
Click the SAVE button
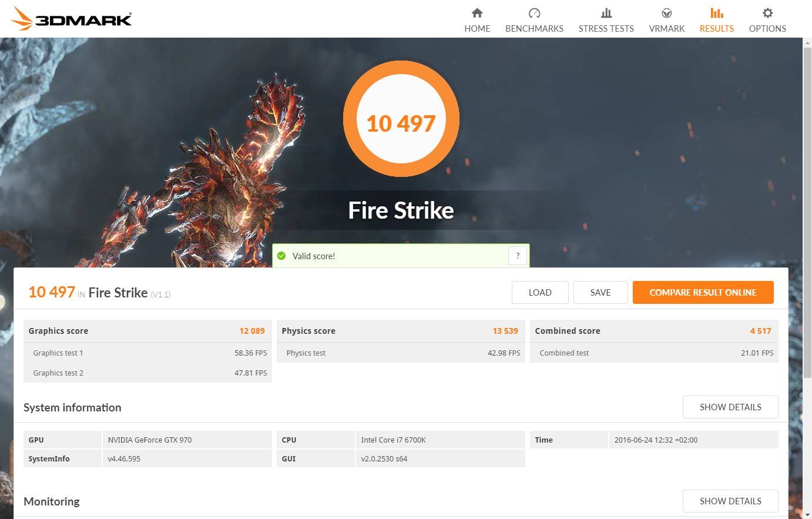click(x=600, y=292)
